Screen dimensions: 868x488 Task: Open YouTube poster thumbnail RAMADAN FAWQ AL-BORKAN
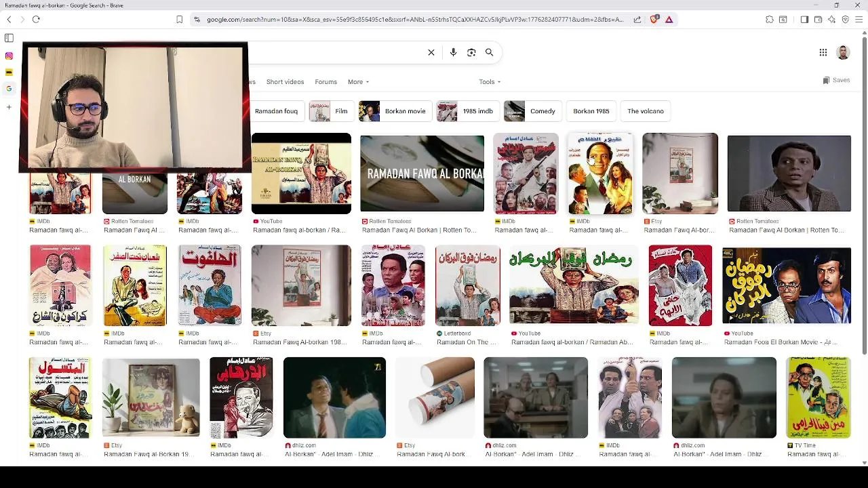301,174
